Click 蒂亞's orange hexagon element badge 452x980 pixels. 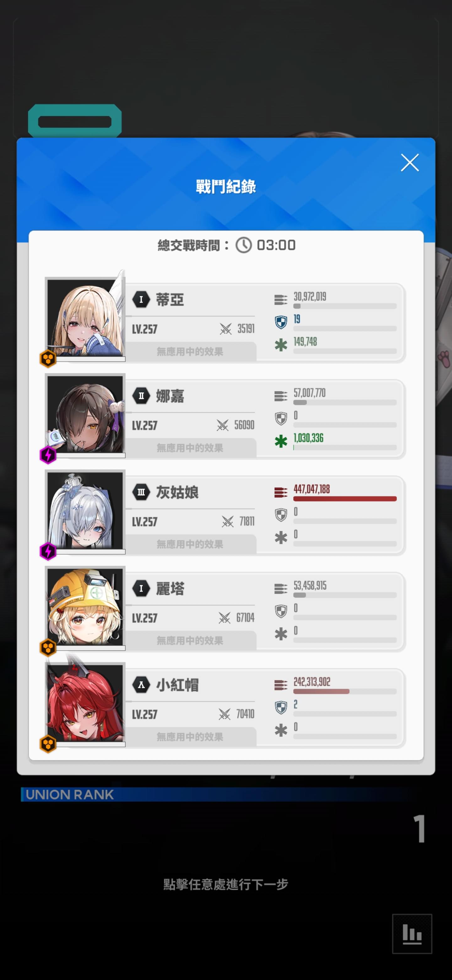(48, 358)
